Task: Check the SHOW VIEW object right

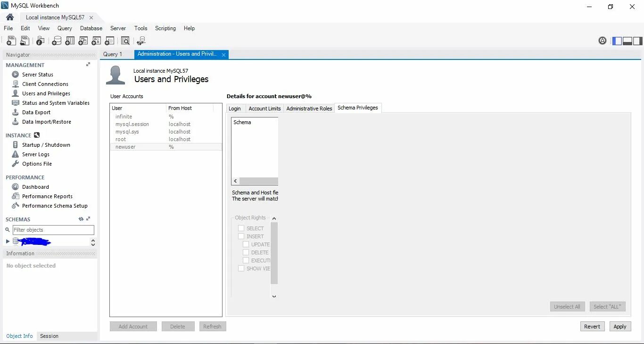Action: [241, 268]
